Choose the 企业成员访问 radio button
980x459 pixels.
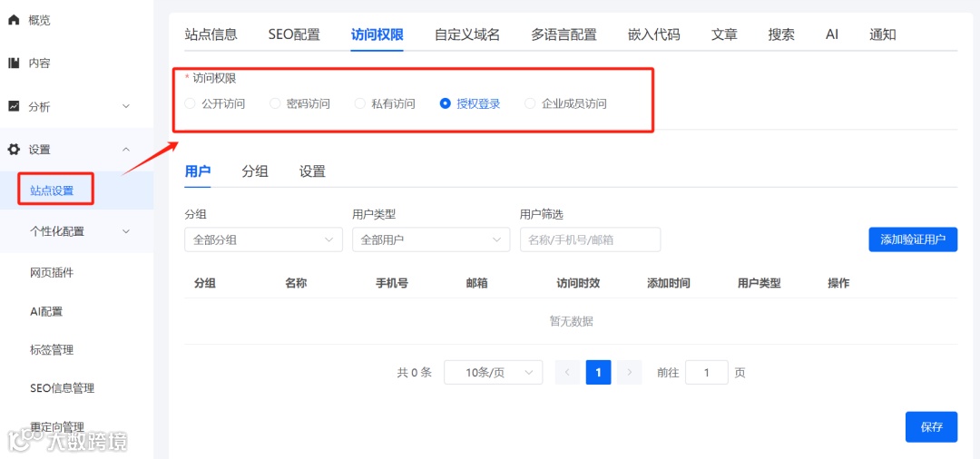530,103
